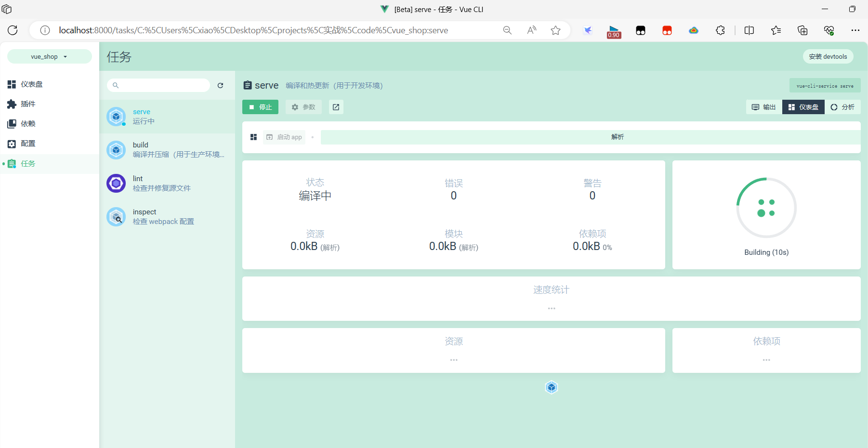
Task: Click the Building progress circle
Action: (x=766, y=208)
